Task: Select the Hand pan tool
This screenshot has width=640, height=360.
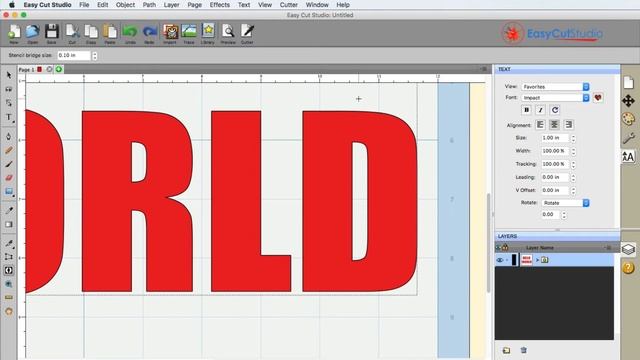Action: coord(9,311)
